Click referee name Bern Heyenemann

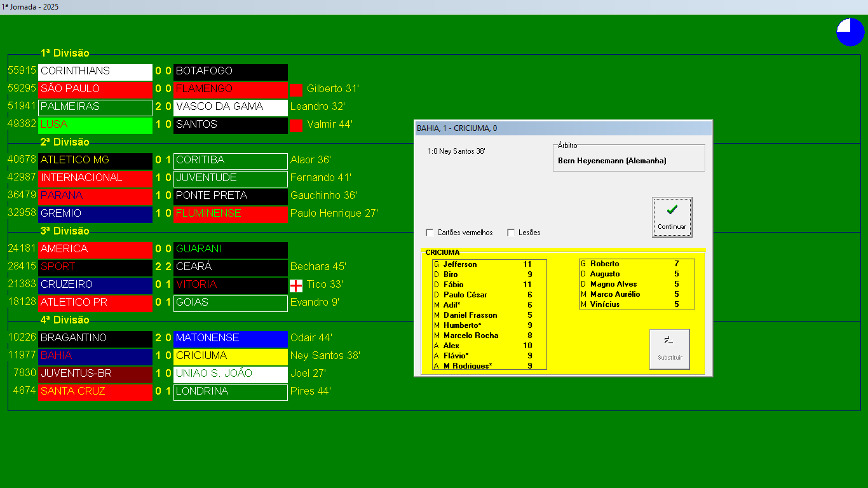612,161
